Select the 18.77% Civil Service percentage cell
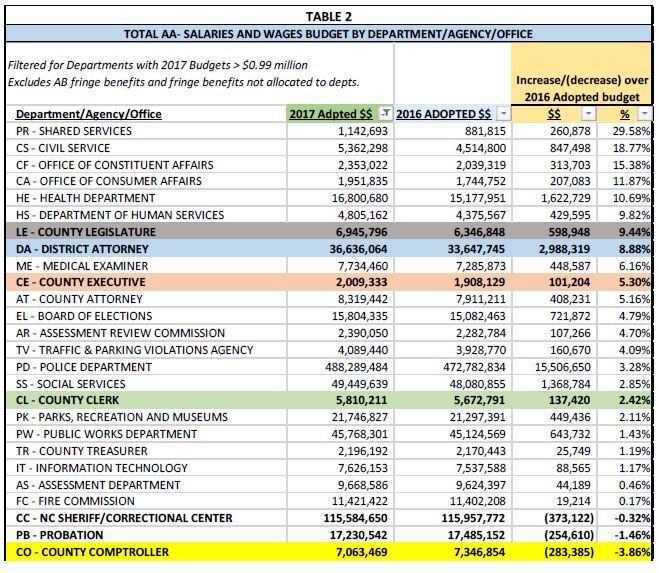The image size is (659, 573). pyautogui.click(x=625, y=148)
